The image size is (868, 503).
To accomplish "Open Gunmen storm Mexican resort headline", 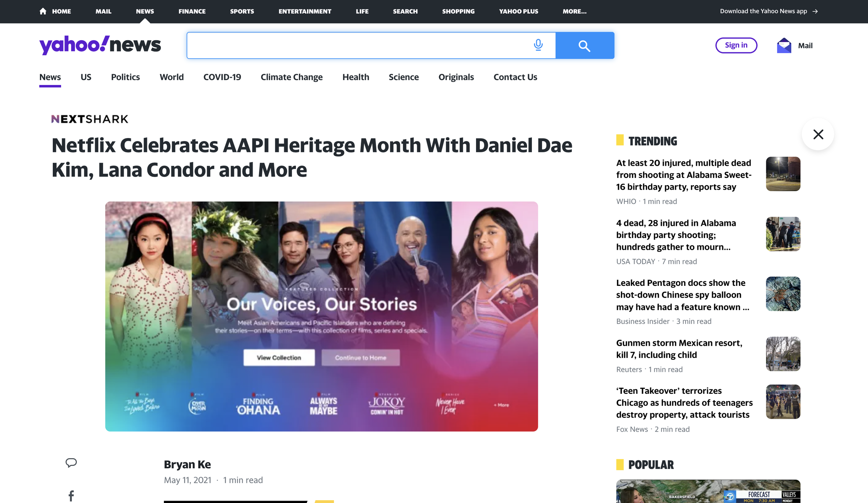I will click(x=679, y=349).
